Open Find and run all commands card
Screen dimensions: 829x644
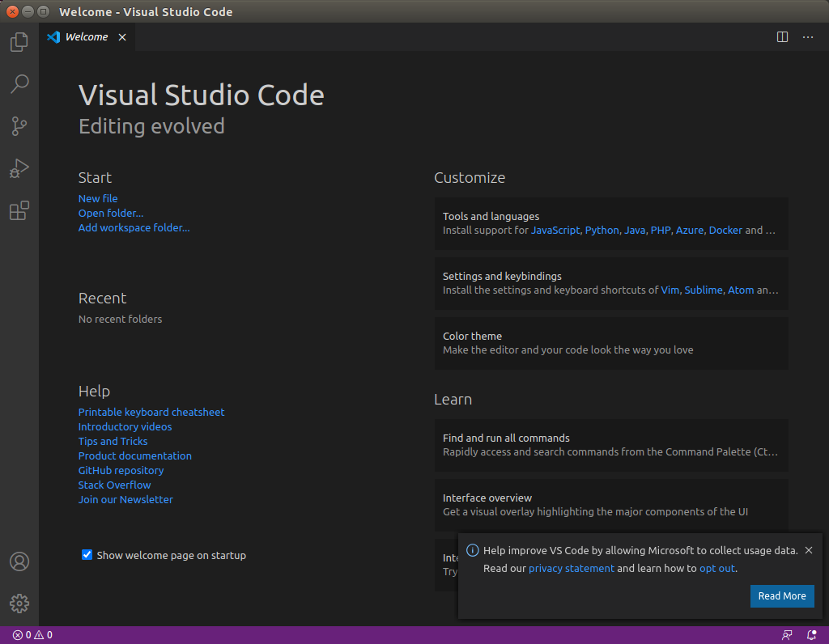click(611, 445)
